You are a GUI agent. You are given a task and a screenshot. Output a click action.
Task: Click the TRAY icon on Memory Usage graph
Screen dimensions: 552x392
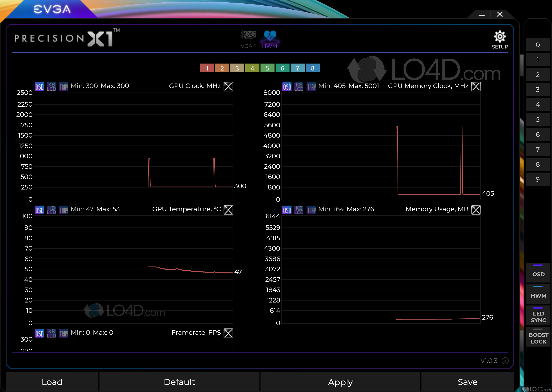tap(311, 210)
